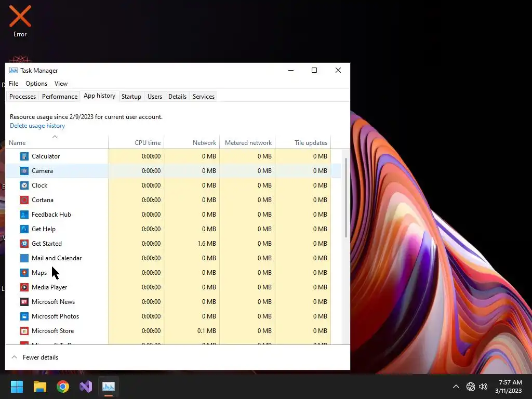Viewport: 532px width, 399px height.
Task: Click Get Started's 1.6 MB network value
Action: 207,244
